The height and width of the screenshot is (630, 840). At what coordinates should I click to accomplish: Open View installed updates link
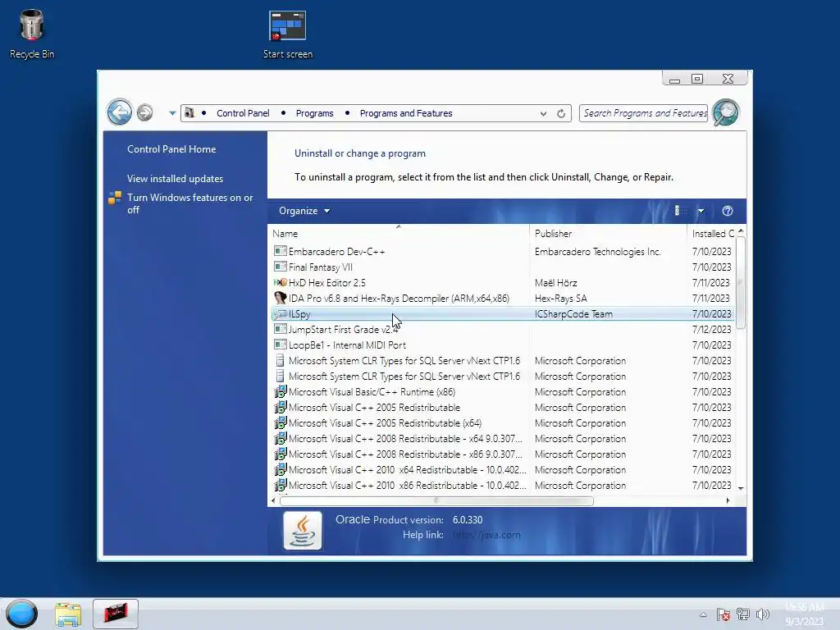click(175, 178)
